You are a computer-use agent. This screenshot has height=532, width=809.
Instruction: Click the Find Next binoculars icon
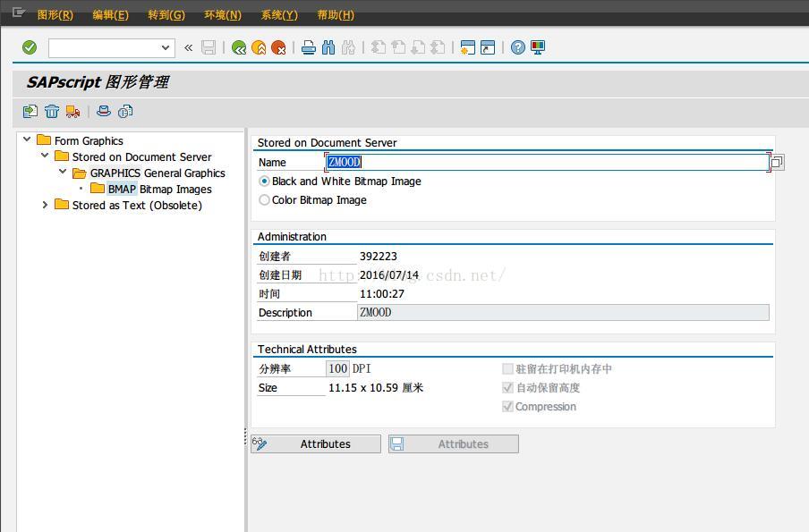348,47
